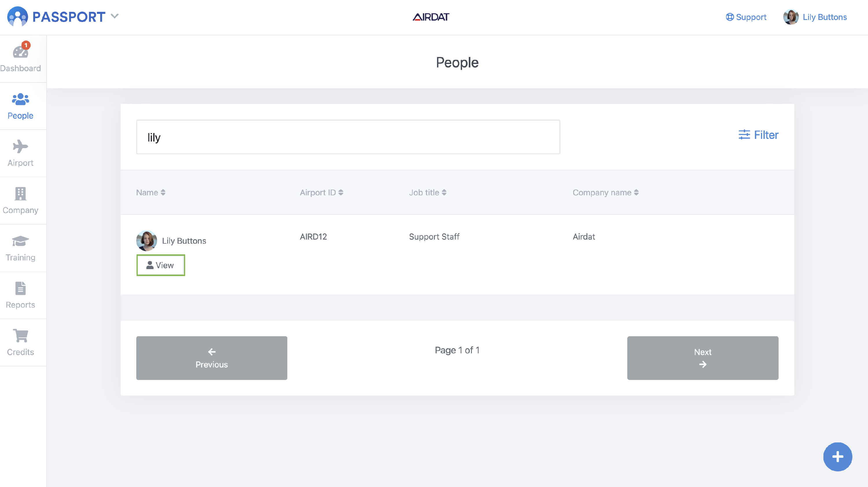Open the Filter options
This screenshot has width=868, height=487.
click(x=758, y=135)
